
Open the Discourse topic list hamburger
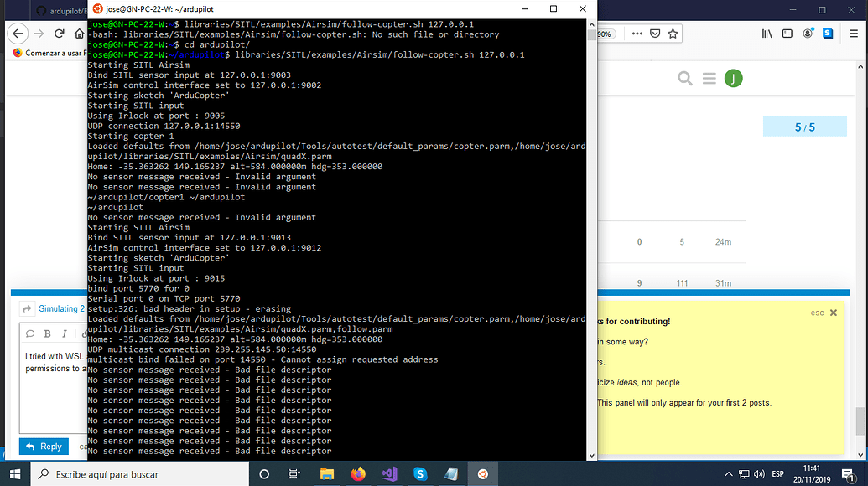coord(709,77)
